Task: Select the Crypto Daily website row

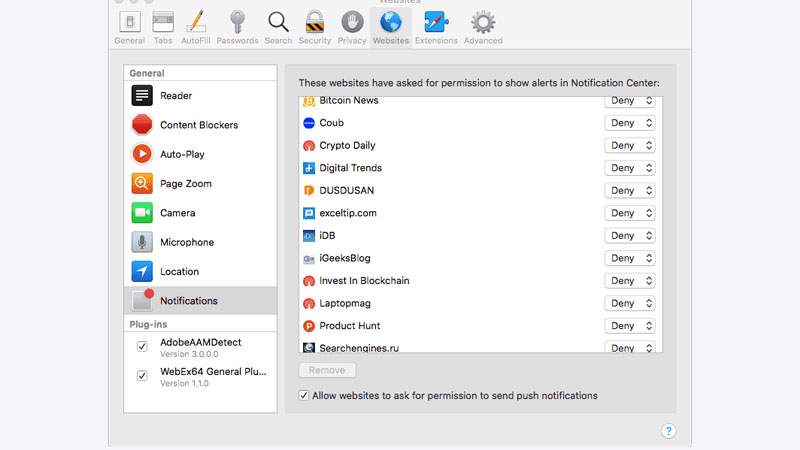Action: tap(480, 145)
